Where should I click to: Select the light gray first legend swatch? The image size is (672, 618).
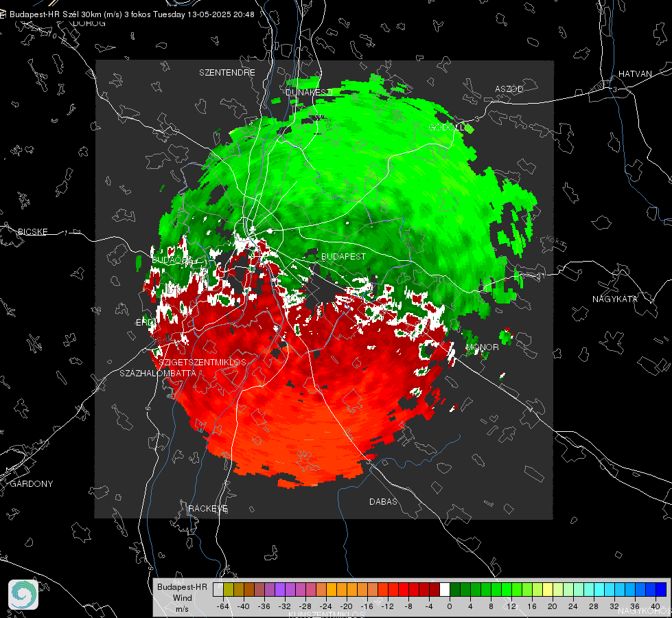point(218,590)
